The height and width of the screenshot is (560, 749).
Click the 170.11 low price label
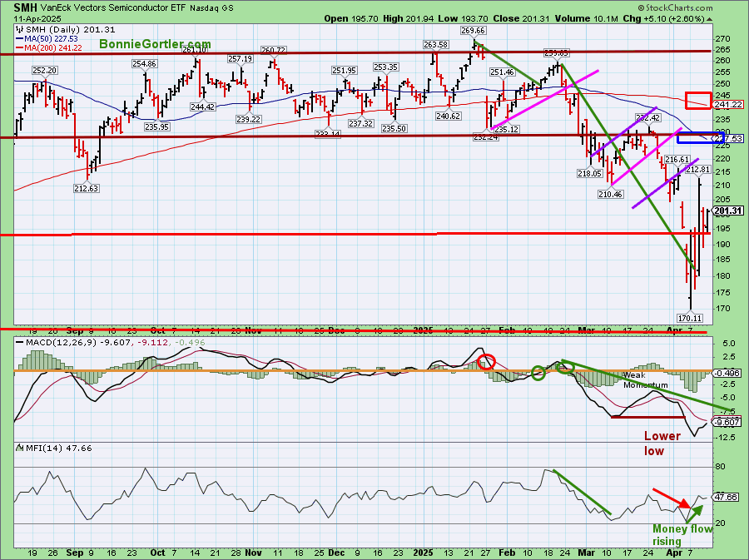pyautogui.click(x=689, y=318)
